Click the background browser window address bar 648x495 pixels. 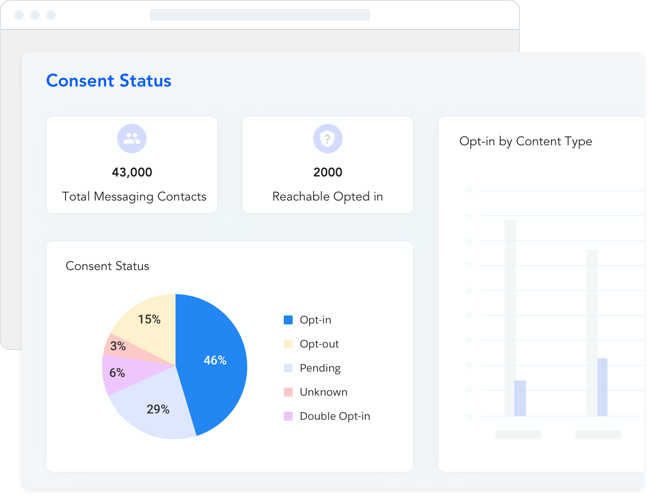pyautogui.click(x=260, y=15)
